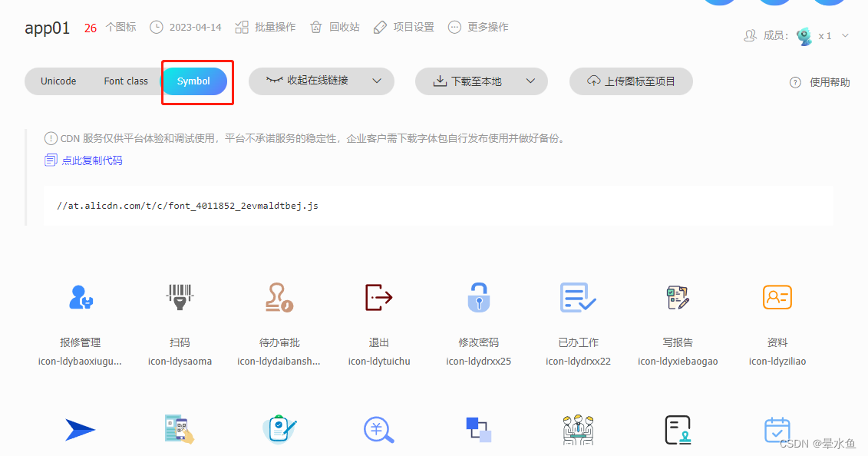Switch to the Unicode tab
Image resolution: width=868 pixels, height=456 pixels.
58,81
